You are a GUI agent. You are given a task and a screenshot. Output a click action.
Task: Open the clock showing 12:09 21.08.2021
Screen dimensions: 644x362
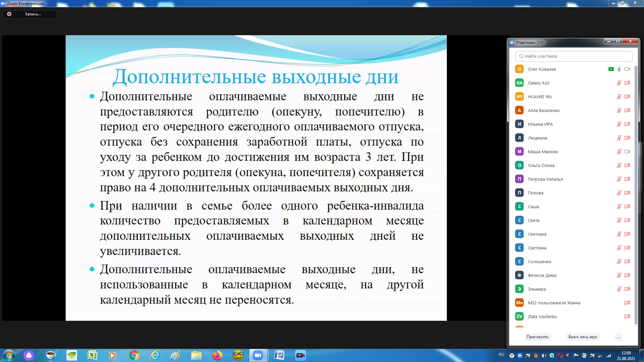(x=626, y=355)
